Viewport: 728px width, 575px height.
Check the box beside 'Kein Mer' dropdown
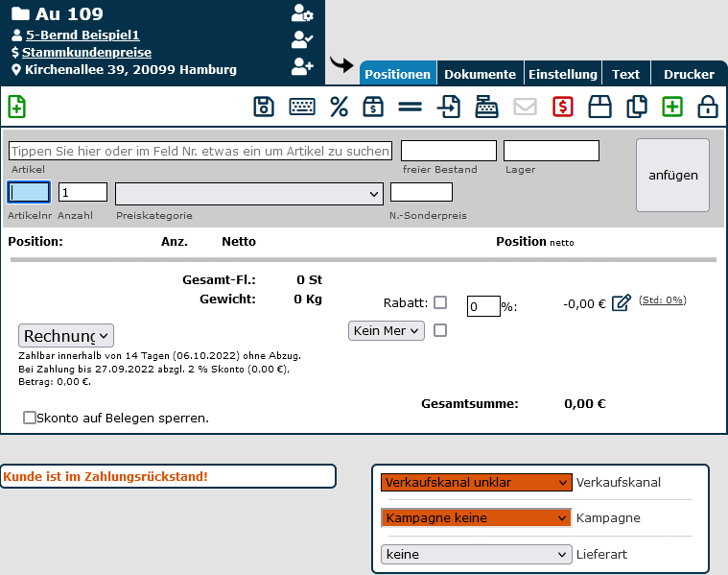(x=440, y=330)
